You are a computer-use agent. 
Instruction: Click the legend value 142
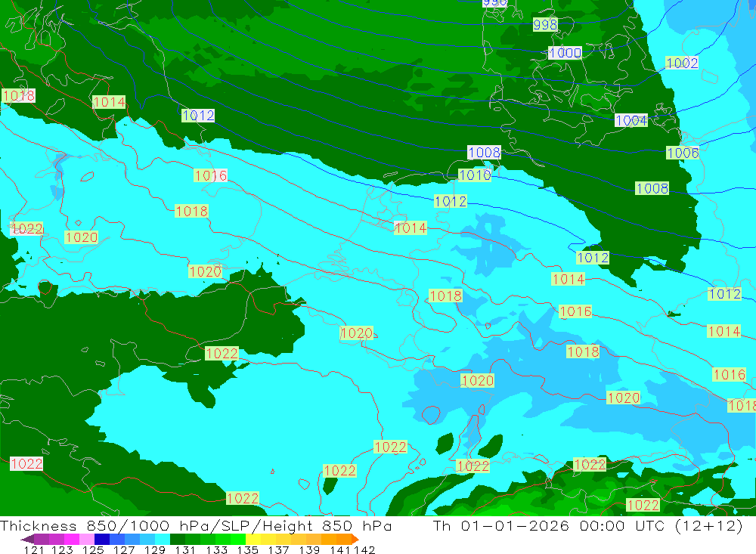(364, 549)
